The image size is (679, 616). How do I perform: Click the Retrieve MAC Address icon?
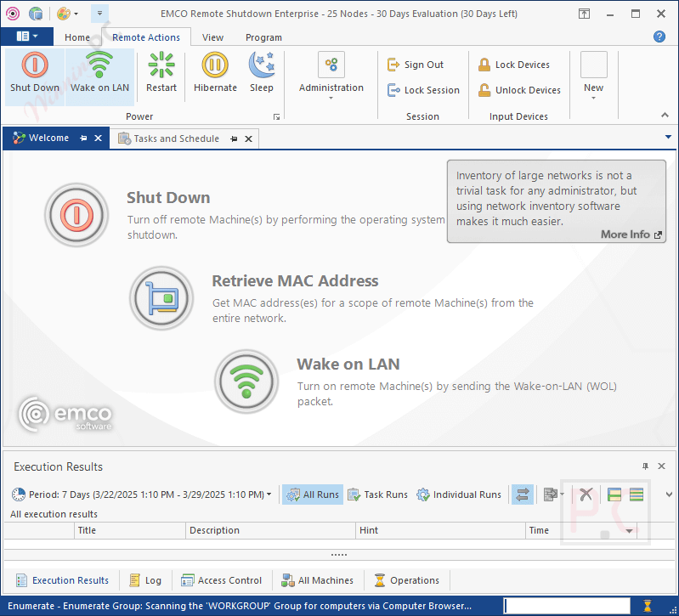tap(161, 298)
